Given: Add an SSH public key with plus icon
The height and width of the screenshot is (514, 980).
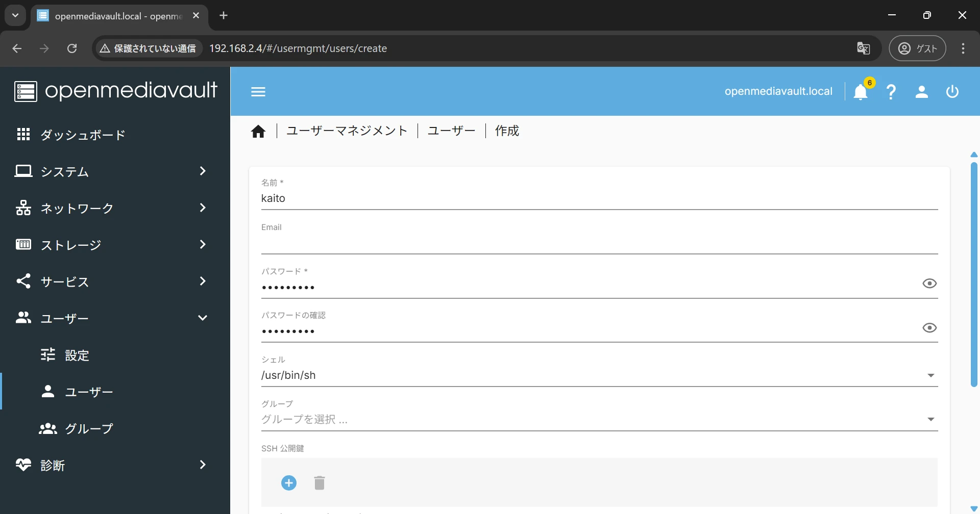Looking at the screenshot, I should click(289, 483).
